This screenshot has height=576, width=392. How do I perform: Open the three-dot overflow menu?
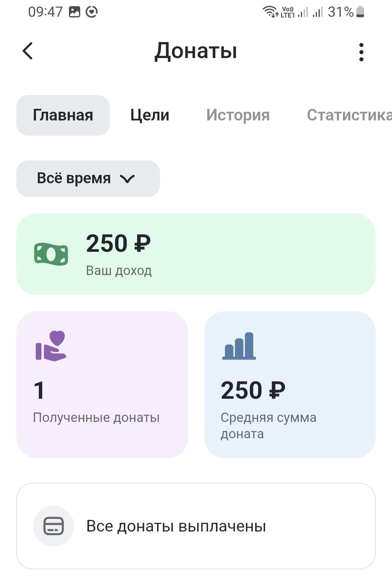coord(361,51)
